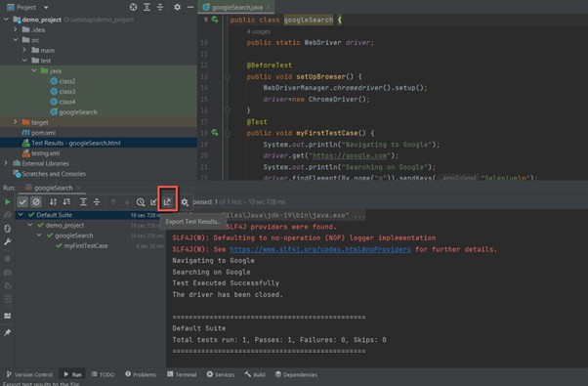This screenshot has width=588, height=386.
Task: Open test runner settings gear
Action: (185, 202)
